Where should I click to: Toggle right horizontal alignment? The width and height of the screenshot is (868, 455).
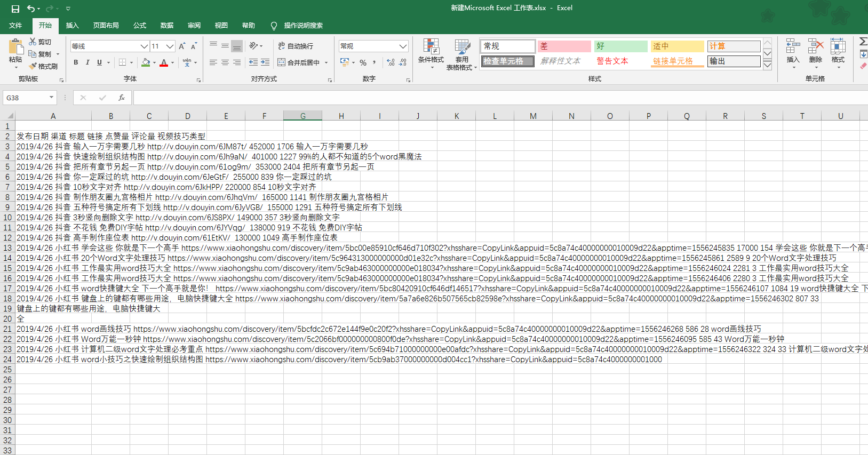(x=237, y=62)
